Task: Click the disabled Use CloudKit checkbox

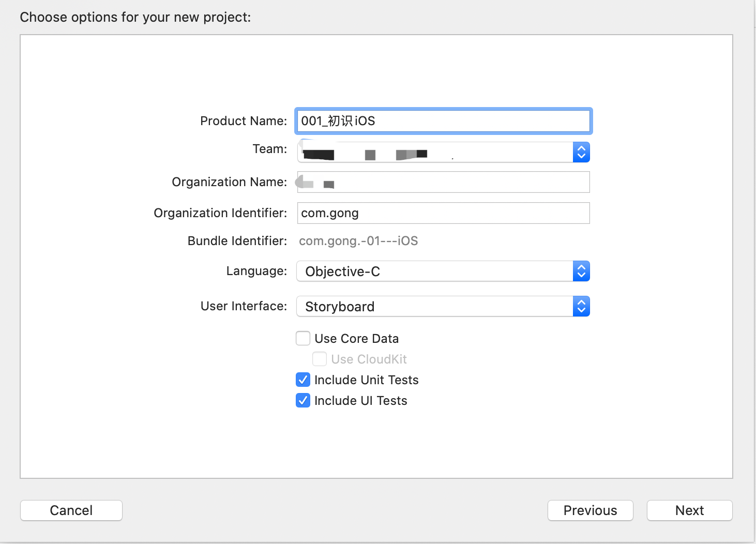Action: click(x=320, y=359)
